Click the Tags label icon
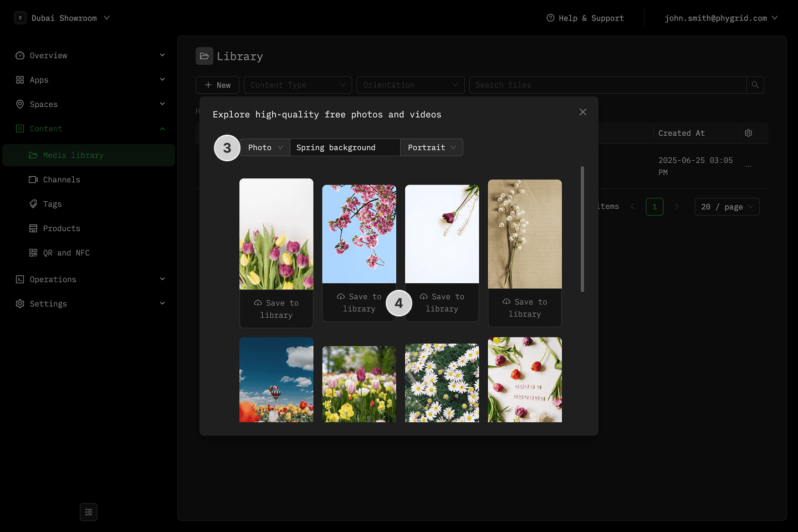This screenshot has width=798, height=532. click(33, 204)
